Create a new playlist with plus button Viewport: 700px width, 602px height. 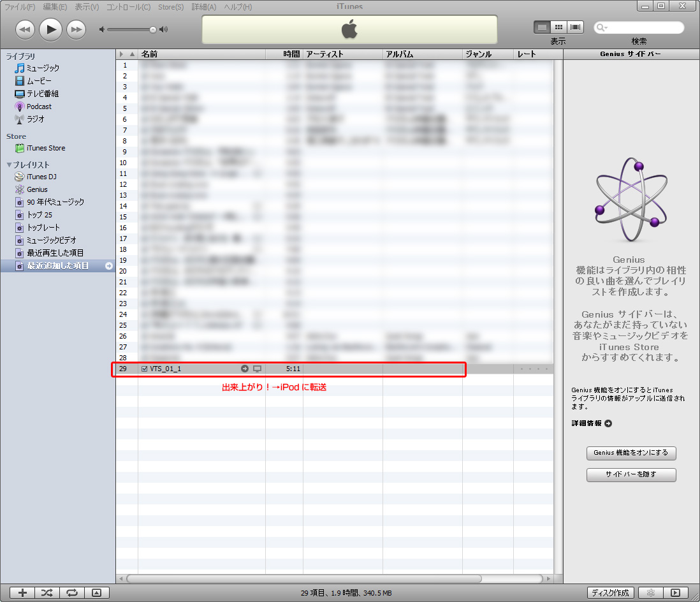coord(22,592)
